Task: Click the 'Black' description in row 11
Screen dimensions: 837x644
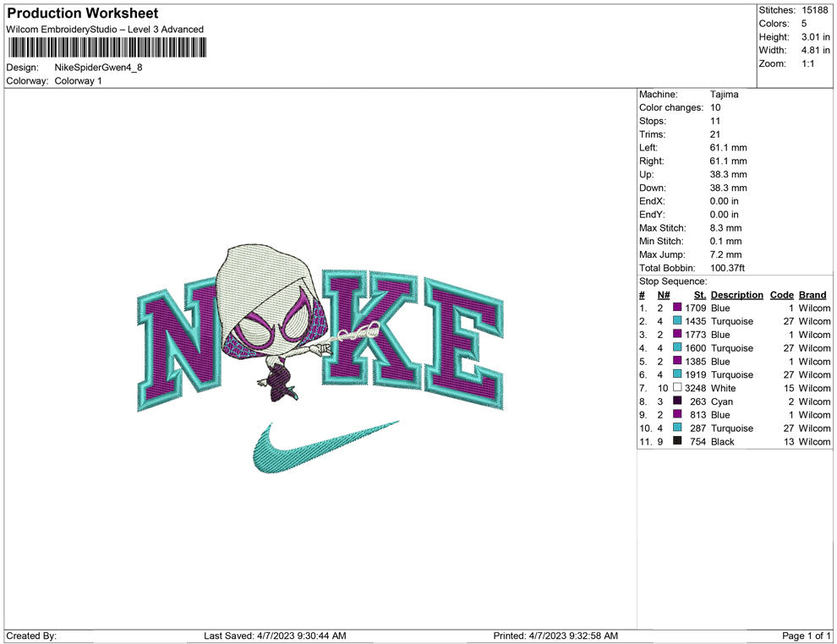Action: pos(722,441)
